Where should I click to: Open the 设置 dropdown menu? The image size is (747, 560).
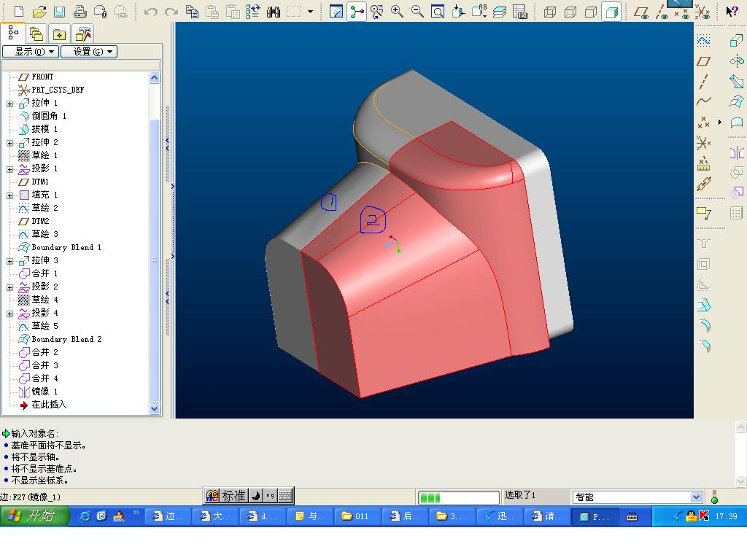point(89,52)
